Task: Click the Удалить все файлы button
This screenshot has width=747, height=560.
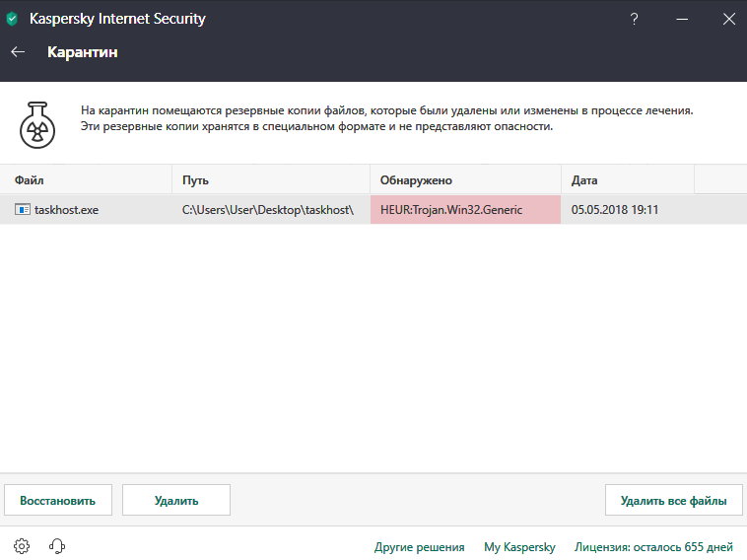Action: click(674, 501)
